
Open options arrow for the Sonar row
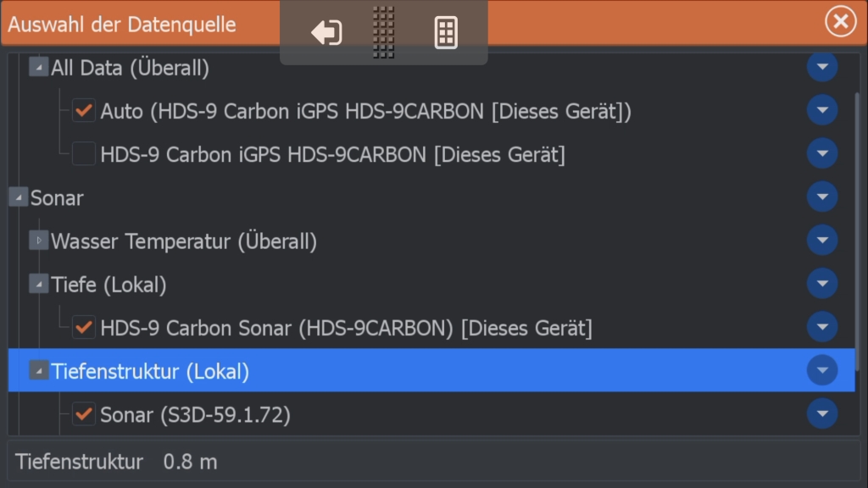[822, 197]
